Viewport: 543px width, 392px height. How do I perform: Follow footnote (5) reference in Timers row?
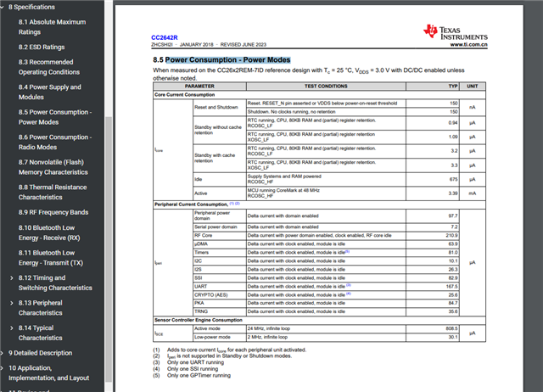point(347,252)
